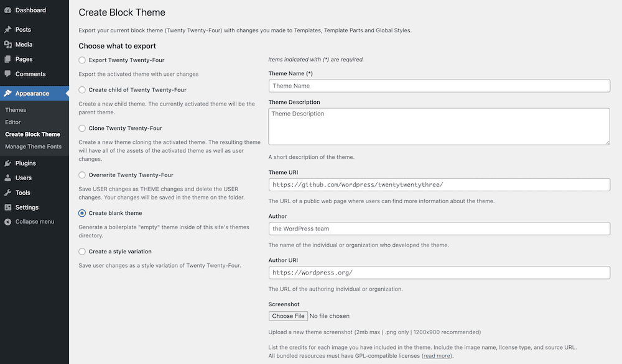Click the Pages icon in sidebar
Screen dimensions: 622x364
point(7,60)
